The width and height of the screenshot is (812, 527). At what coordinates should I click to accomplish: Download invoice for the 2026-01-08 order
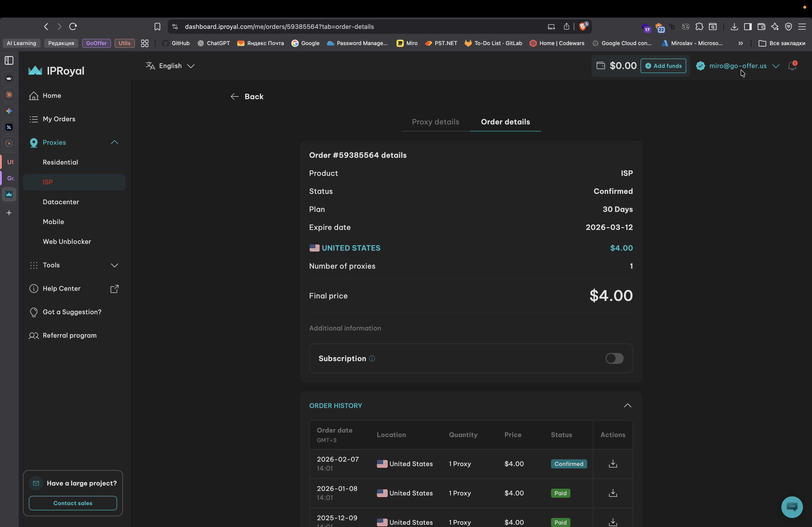(x=613, y=493)
